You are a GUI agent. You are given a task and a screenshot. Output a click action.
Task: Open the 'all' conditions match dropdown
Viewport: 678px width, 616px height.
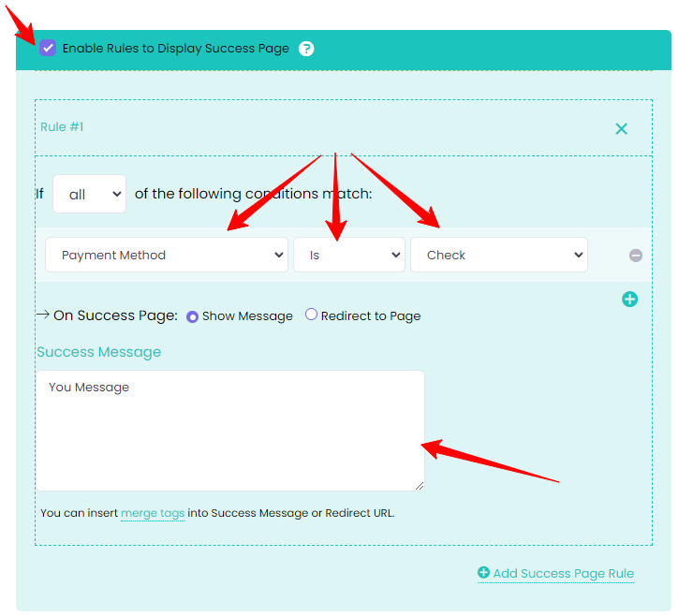tap(89, 194)
